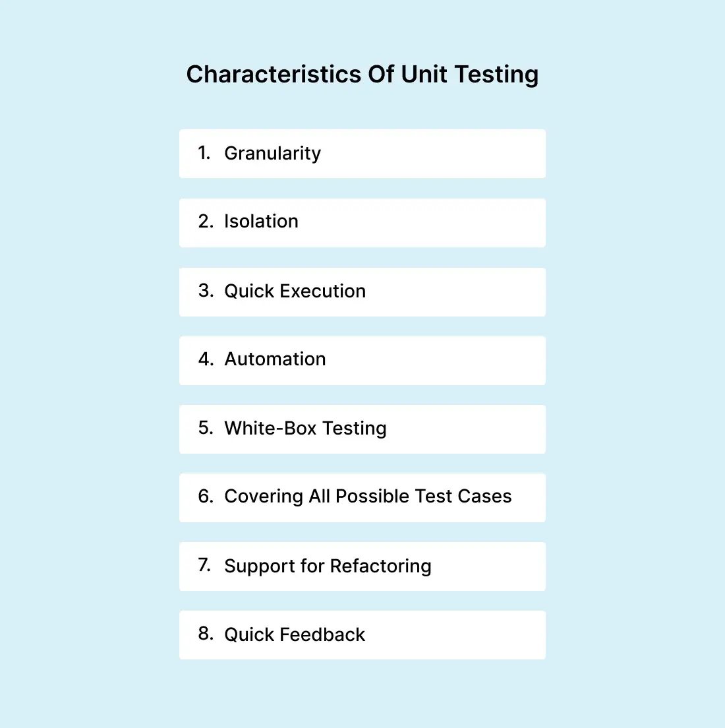Click the number '2.' beside Isolation

[206, 222]
